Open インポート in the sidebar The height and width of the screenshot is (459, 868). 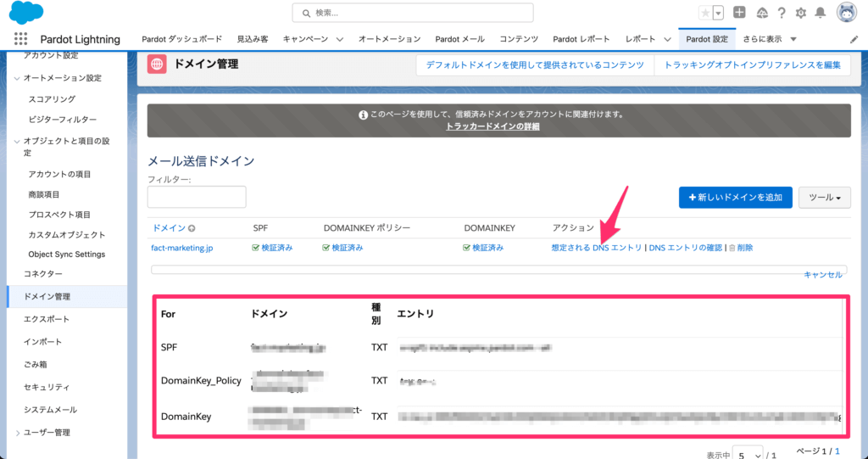(x=42, y=342)
